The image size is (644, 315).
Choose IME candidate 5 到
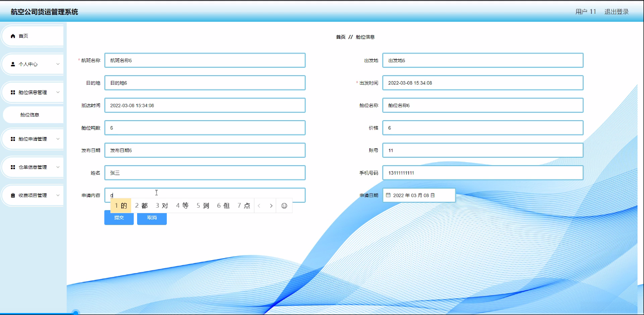coord(203,206)
